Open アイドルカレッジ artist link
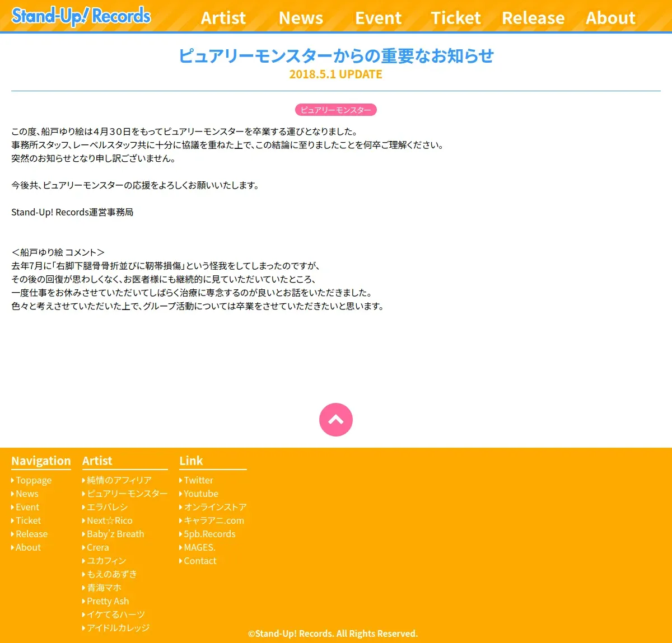 pyautogui.click(x=116, y=628)
